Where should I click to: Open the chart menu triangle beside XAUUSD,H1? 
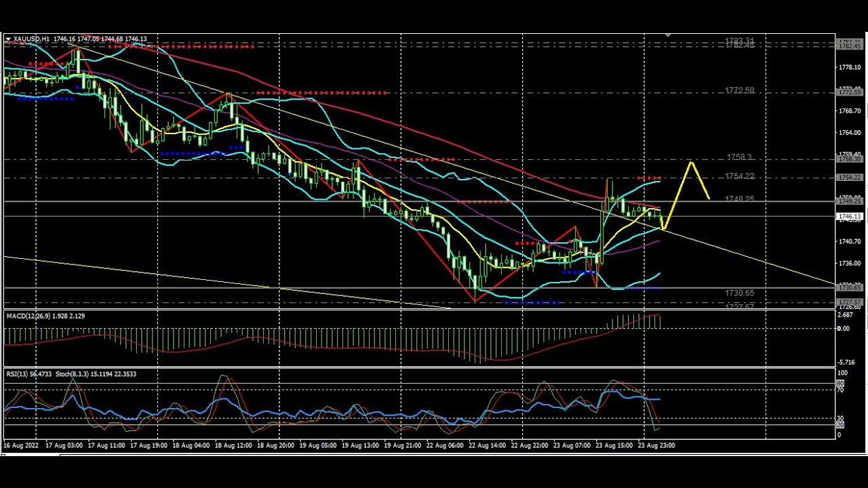tap(8, 39)
